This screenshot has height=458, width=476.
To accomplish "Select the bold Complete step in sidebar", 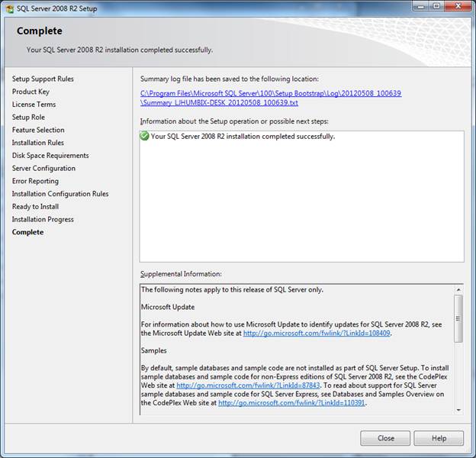I will point(28,232).
